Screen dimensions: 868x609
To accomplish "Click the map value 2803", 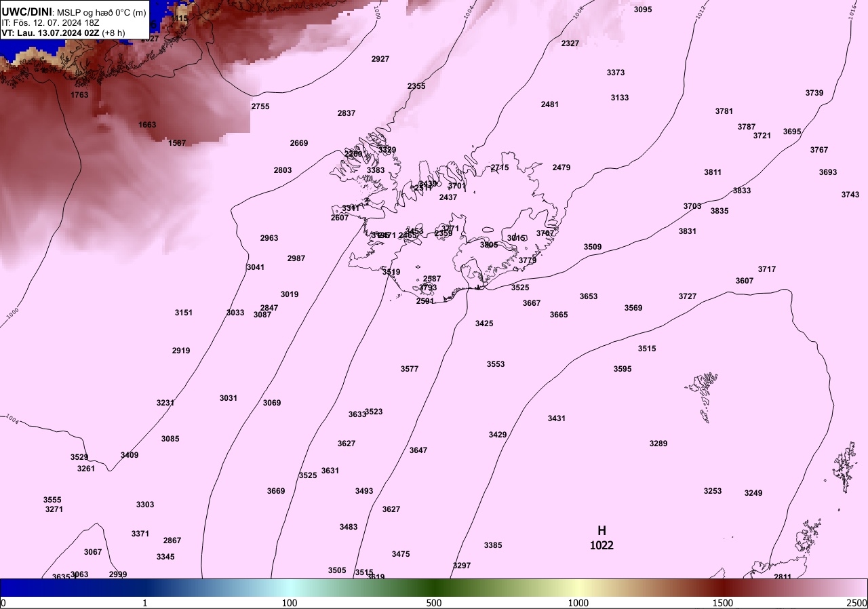I will (283, 170).
